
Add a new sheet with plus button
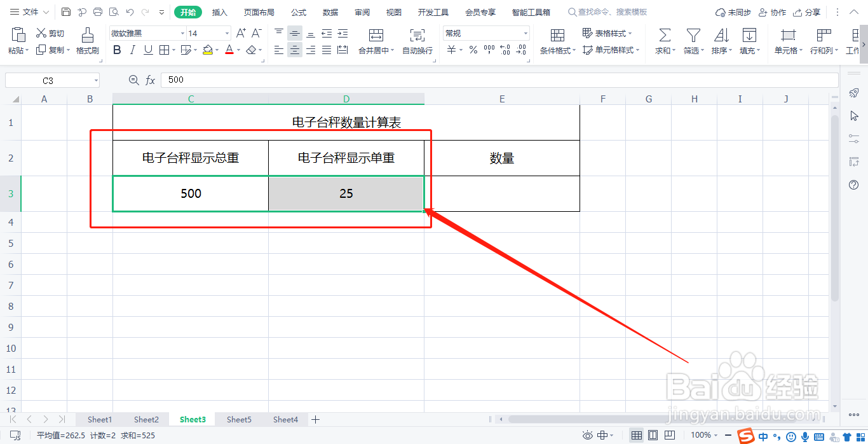[x=316, y=419]
